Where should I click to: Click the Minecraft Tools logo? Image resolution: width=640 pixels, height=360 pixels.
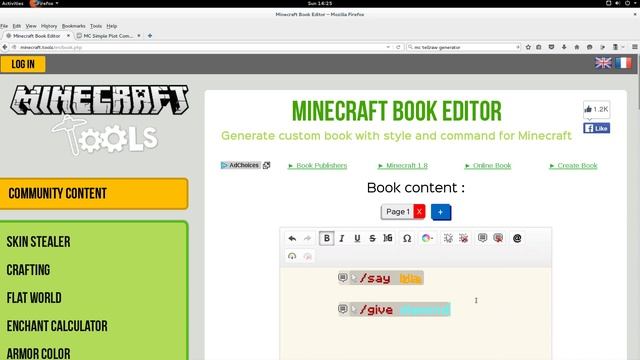coord(99,119)
